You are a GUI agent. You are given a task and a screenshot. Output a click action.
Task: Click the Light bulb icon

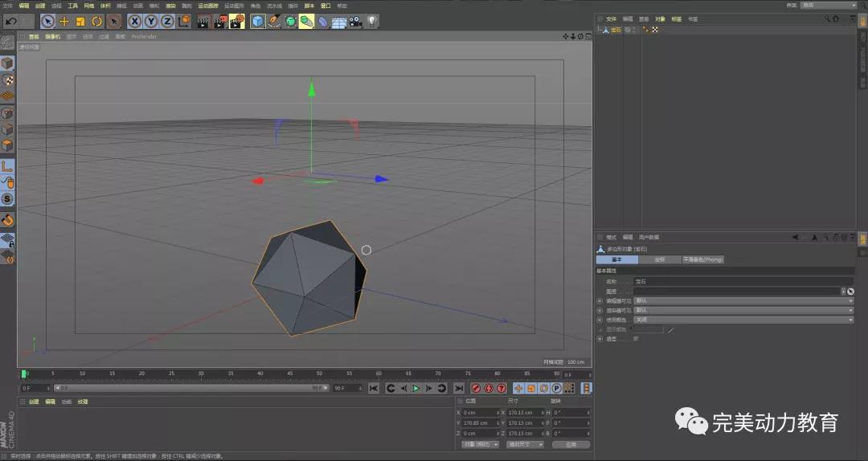coord(373,22)
